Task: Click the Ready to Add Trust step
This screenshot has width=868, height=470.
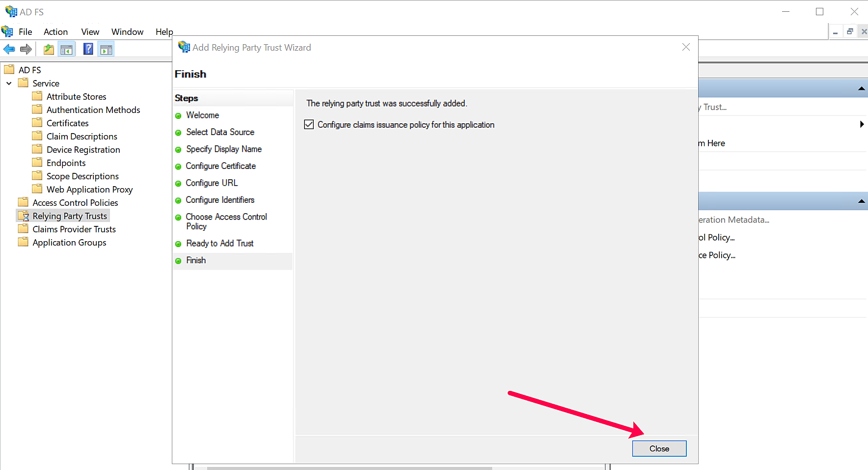Action: click(x=220, y=243)
